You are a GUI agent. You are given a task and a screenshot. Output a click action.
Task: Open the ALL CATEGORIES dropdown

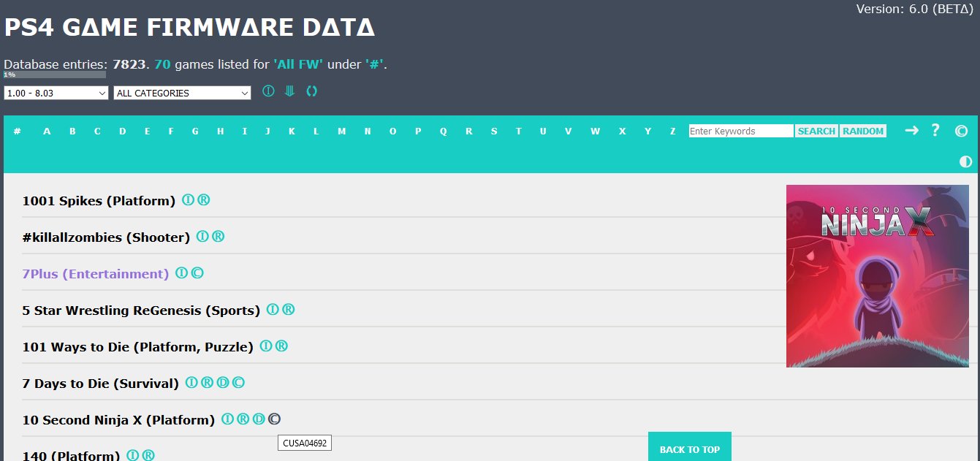tap(183, 93)
